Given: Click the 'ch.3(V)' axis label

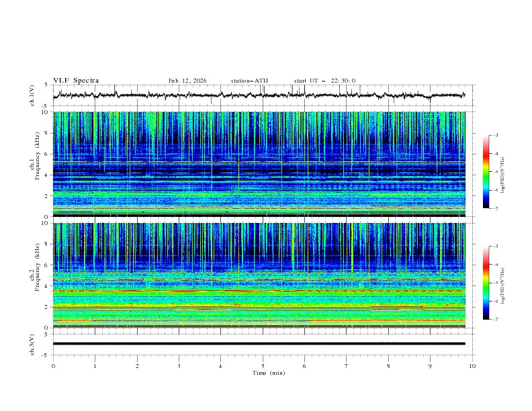Looking at the screenshot, I should pyautogui.click(x=32, y=345).
